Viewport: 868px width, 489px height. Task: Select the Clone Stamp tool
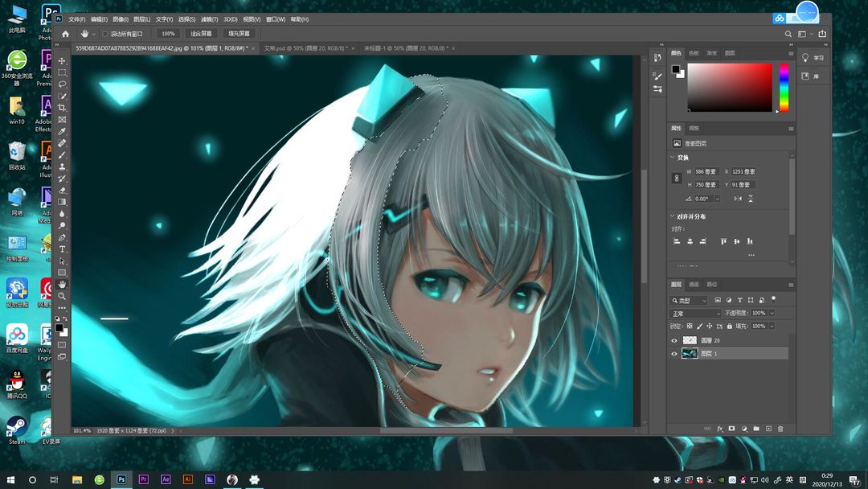pos(62,166)
